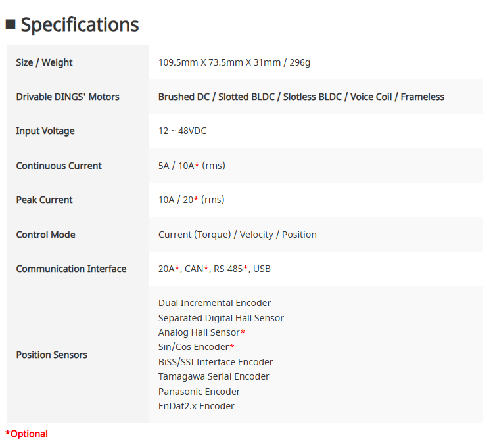Click the Dual Incremental Encoder entry
493x448 pixels.
[214, 303]
